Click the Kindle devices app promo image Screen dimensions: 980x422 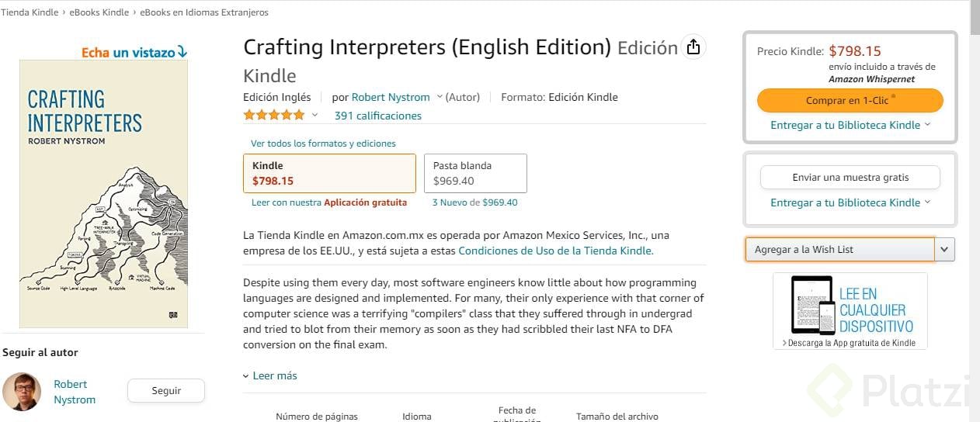pos(850,311)
